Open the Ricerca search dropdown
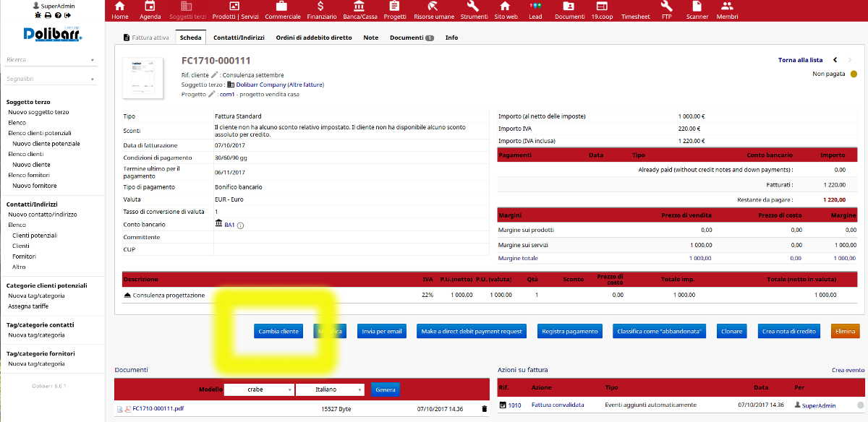 click(x=51, y=60)
